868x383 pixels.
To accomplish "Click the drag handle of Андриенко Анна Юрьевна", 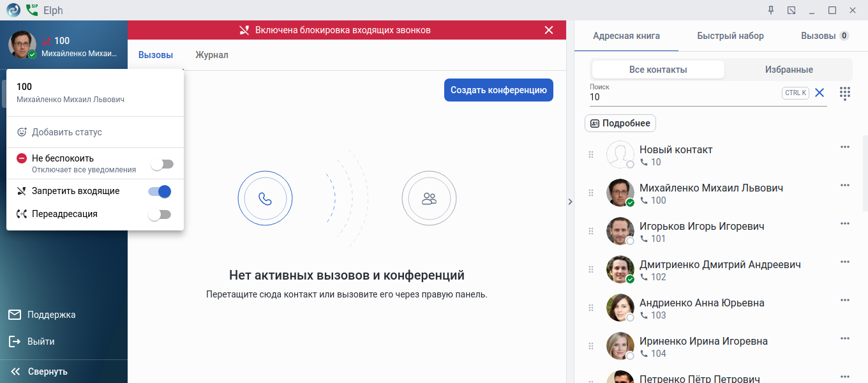I will point(591,308).
